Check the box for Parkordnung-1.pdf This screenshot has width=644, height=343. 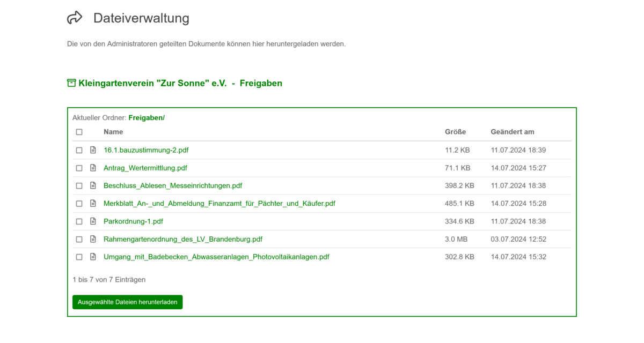click(x=79, y=221)
